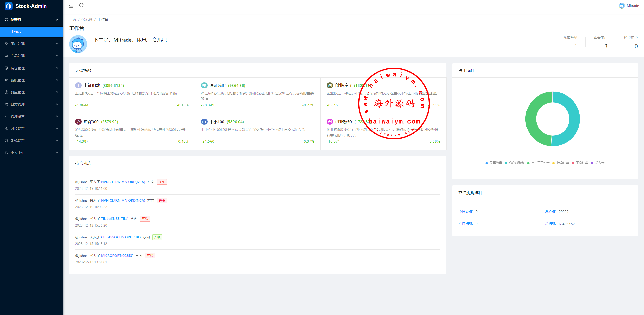The width and height of the screenshot is (644, 315).
Task: Click the 沪深300 index badge icon
Action: click(x=78, y=122)
